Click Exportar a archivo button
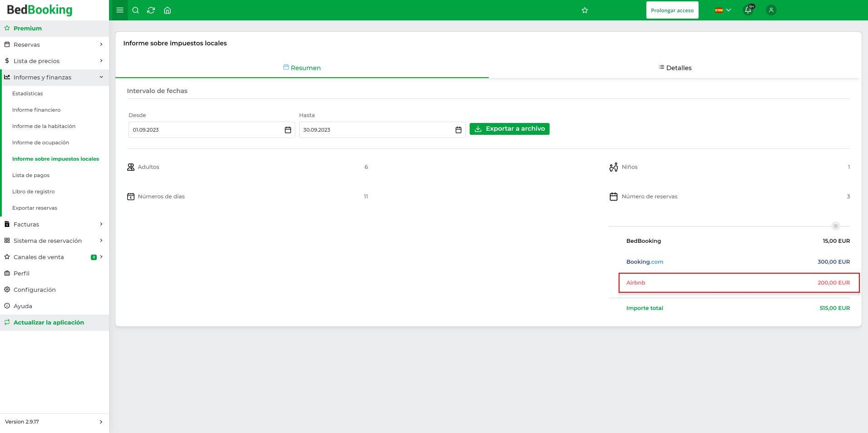Viewport: 868px width, 433px height. pyautogui.click(x=510, y=129)
